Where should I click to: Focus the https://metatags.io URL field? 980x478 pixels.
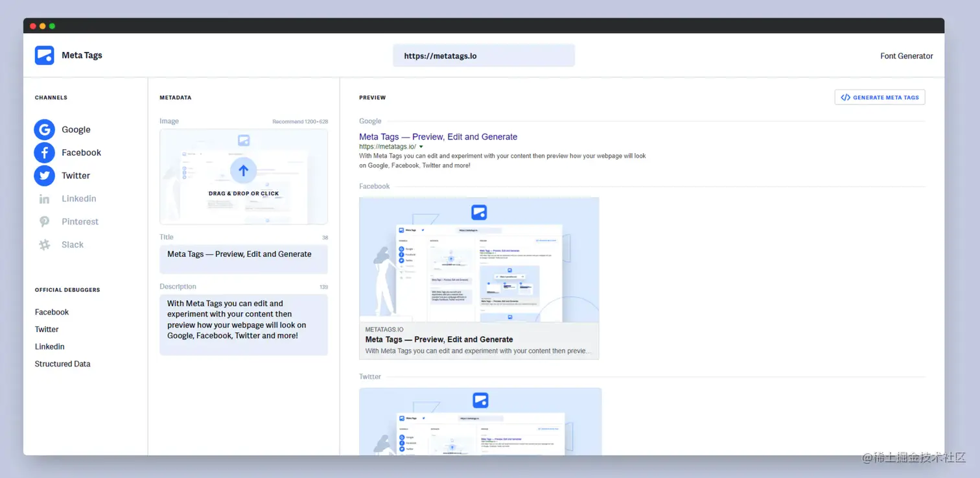[x=484, y=56]
